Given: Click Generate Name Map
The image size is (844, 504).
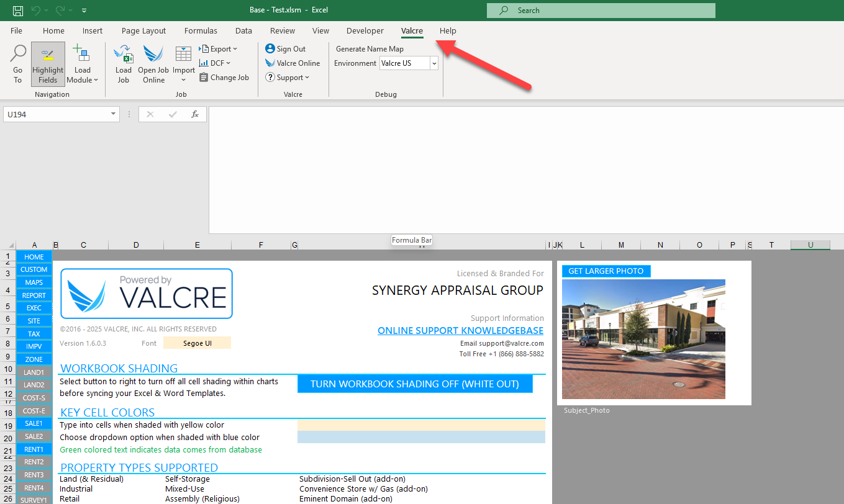Looking at the screenshot, I should pyautogui.click(x=370, y=49).
